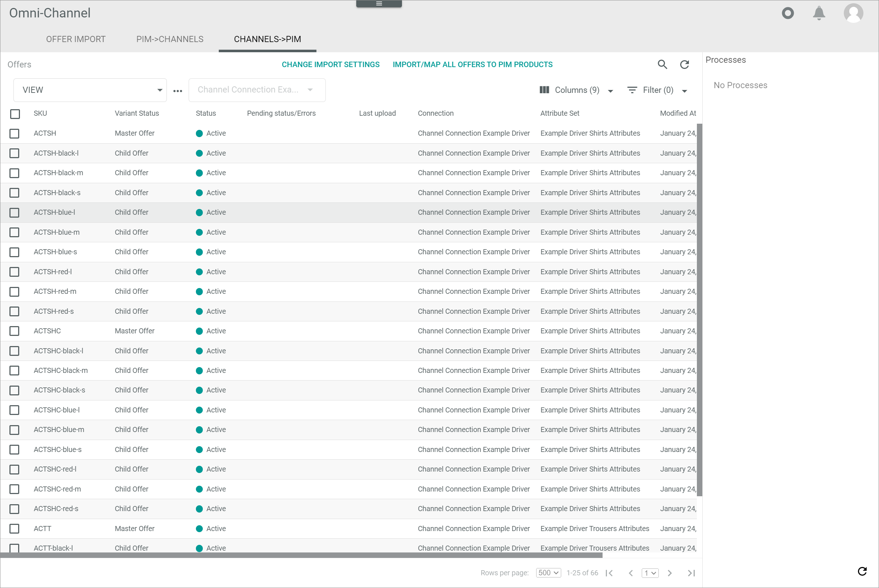The height and width of the screenshot is (588, 879).
Task: Check the ACTSH-red-m row checkbox
Action: 14,292
